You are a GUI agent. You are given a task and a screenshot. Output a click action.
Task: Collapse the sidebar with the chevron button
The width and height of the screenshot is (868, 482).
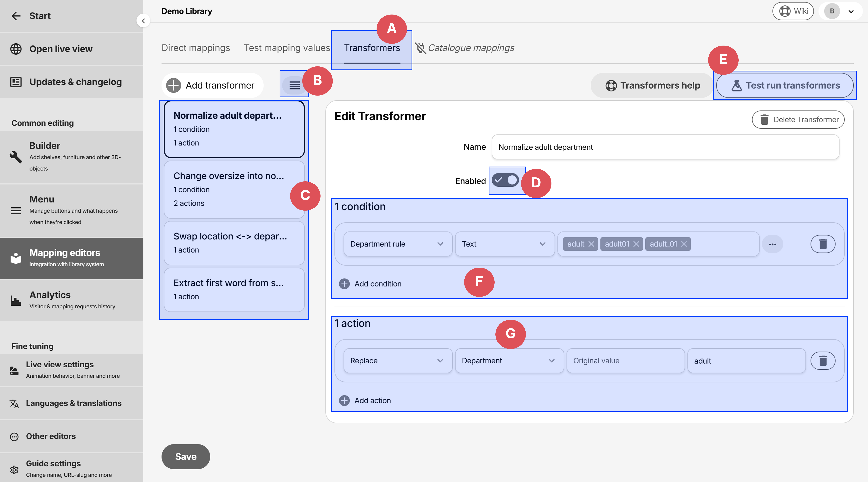143,21
